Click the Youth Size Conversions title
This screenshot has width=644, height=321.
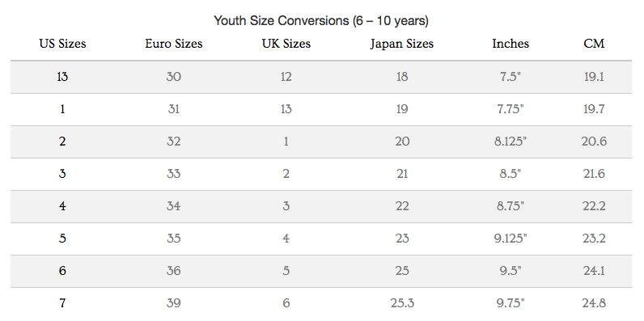(321, 20)
